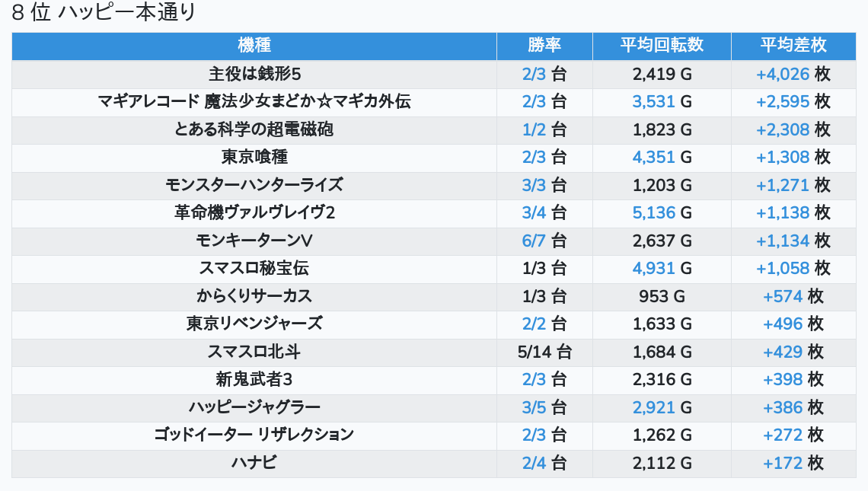868x491 pixels.
Task: Click the スマスロ北斗 machine name
Action: point(254,352)
